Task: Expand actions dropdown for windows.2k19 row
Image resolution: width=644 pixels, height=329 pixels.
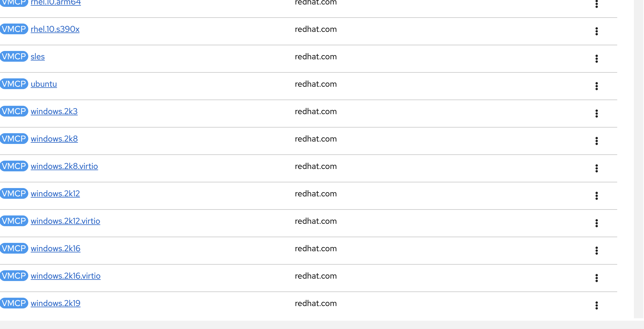Action: 596,305
